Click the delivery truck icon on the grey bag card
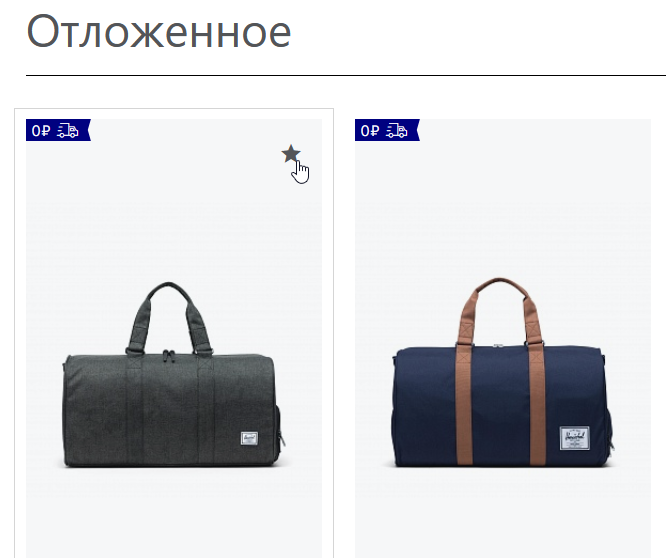The image size is (666, 558). [x=68, y=130]
